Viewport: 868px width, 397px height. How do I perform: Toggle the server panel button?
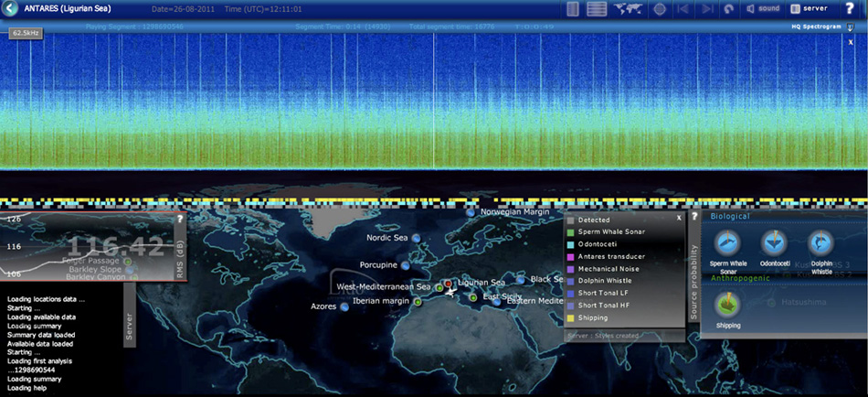click(808, 9)
